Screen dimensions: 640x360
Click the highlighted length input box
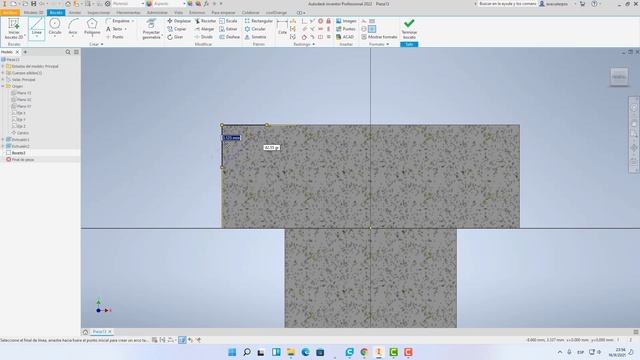click(x=231, y=138)
